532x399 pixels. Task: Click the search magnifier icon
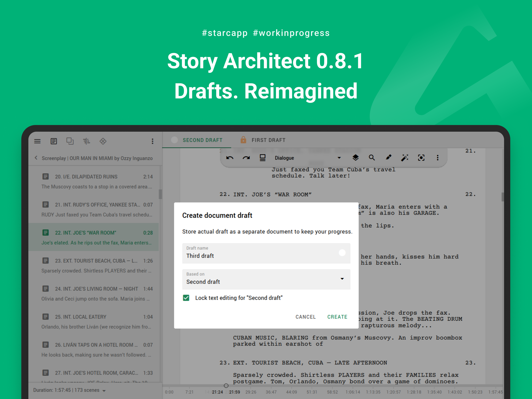[372, 158]
